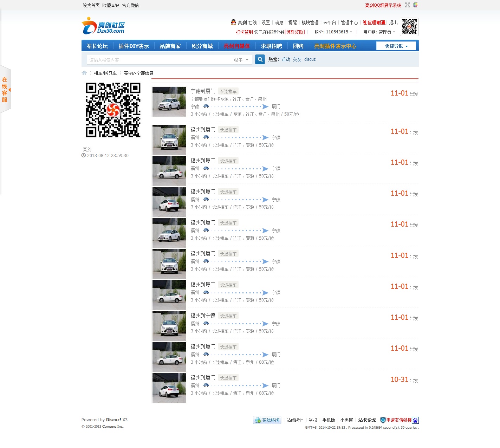Open the 站点统计 footer link
Screen dimensions: 500x448
[x=295, y=420]
